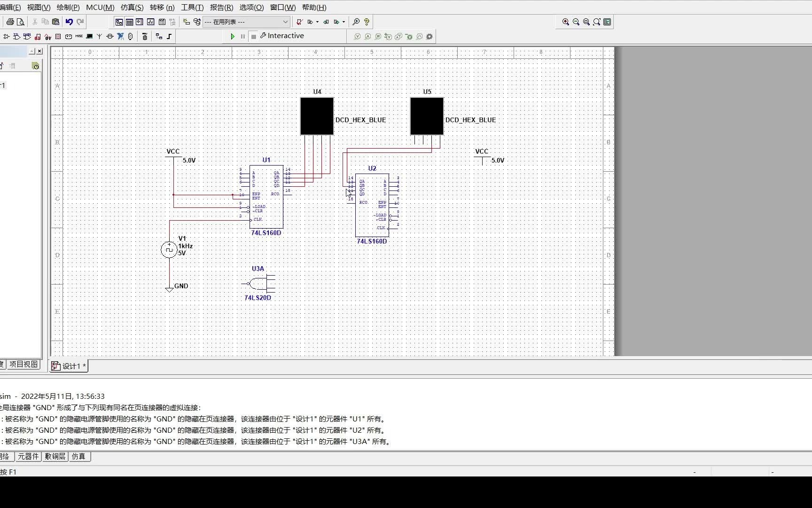The width and height of the screenshot is (812, 508).
Task: Zoom in on the schematic
Action: tap(566, 22)
